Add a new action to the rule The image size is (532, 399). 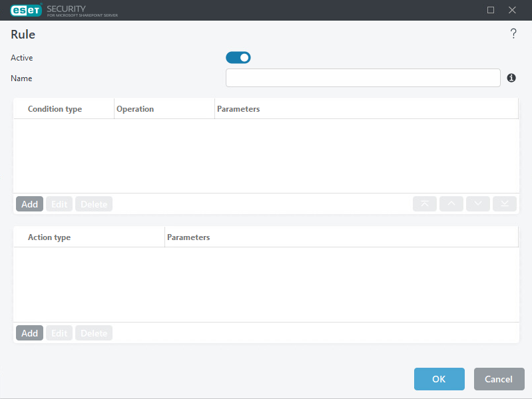[x=29, y=333]
